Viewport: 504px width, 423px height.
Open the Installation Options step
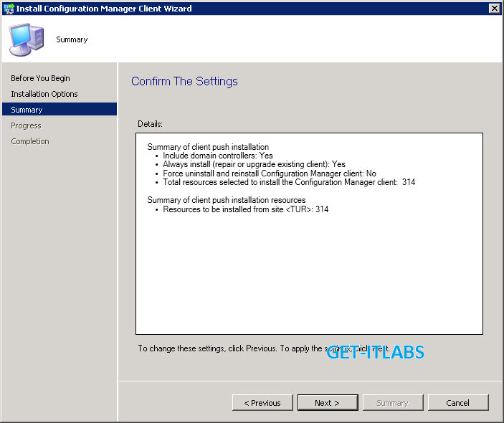tap(44, 94)
